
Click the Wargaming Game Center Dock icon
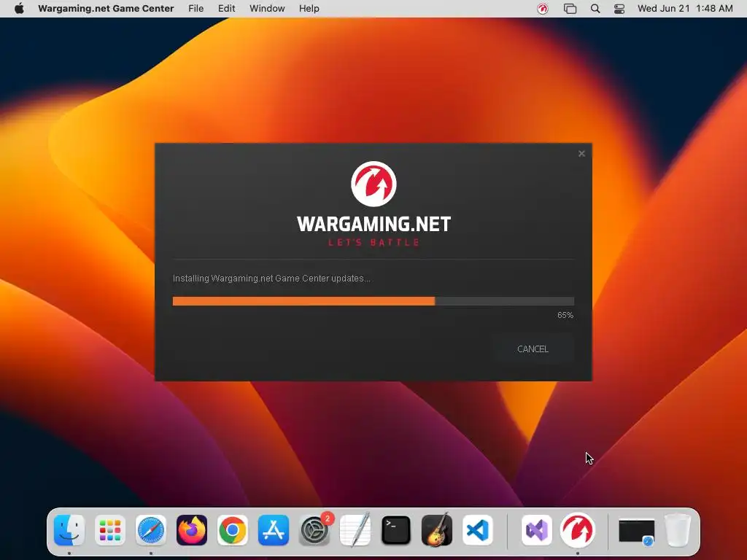point(578,530)
